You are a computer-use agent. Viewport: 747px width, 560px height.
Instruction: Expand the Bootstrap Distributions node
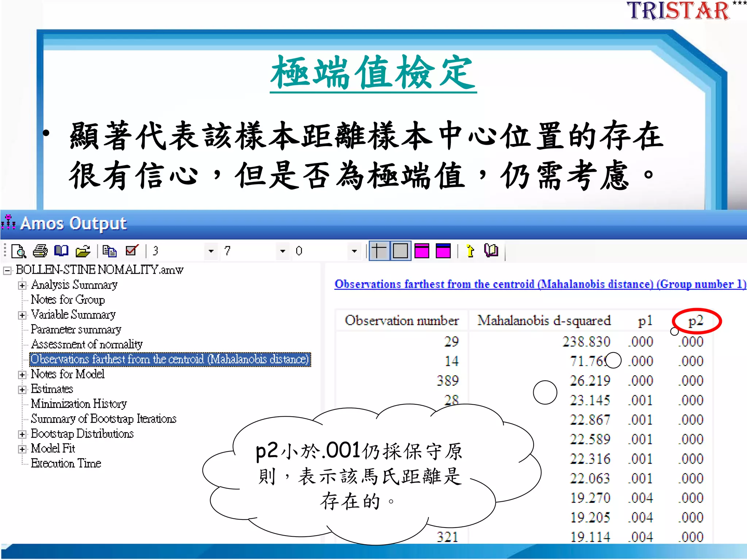pyautogui.click(x=22, y=434)
